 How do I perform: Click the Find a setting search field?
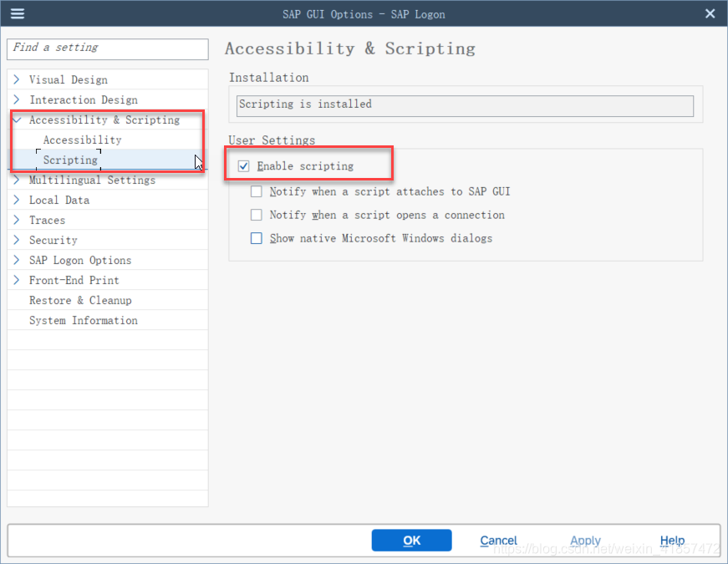point(108,48)
